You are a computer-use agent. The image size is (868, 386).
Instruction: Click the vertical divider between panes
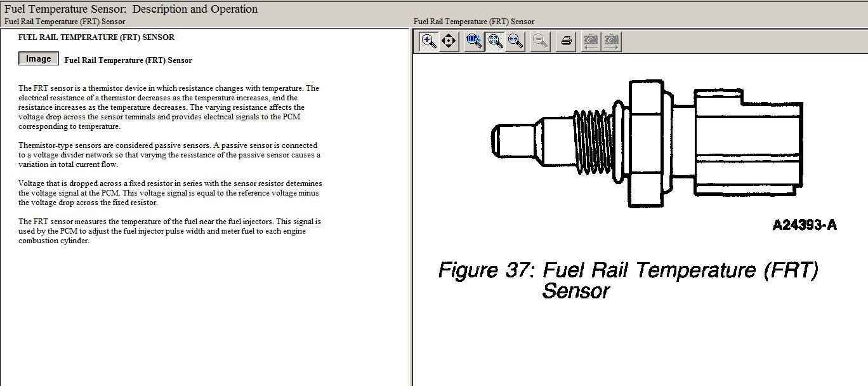pos(411,203)
